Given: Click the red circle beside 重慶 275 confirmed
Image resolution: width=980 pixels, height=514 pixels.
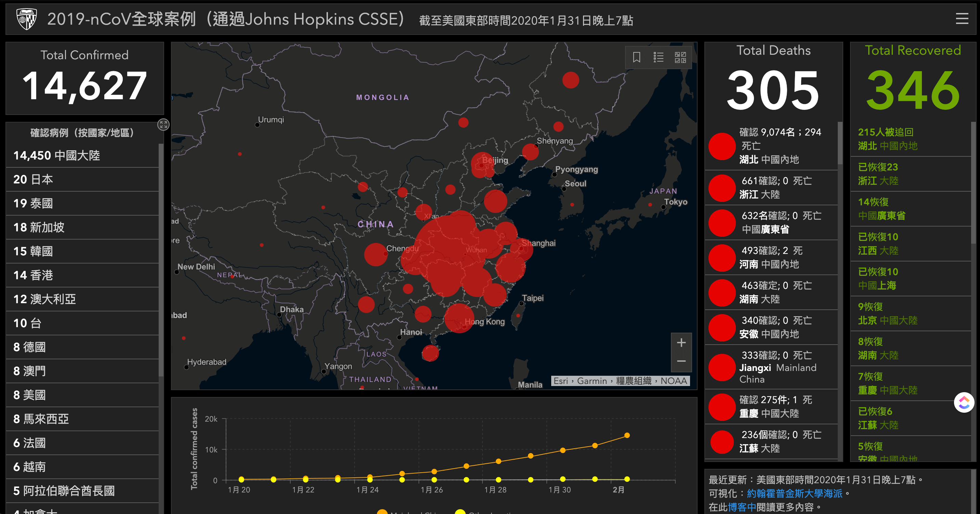Looking at the screenshot, I should coord(722,407).
